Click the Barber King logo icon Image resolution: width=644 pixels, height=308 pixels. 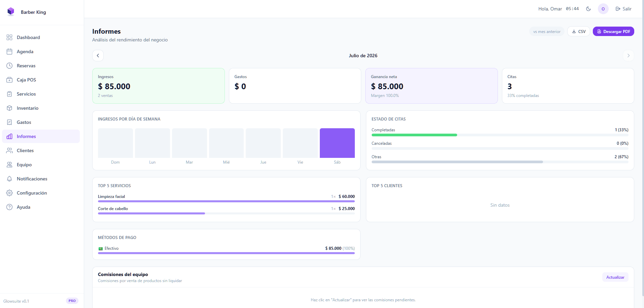pyautogui.click(x=11, y=12)
